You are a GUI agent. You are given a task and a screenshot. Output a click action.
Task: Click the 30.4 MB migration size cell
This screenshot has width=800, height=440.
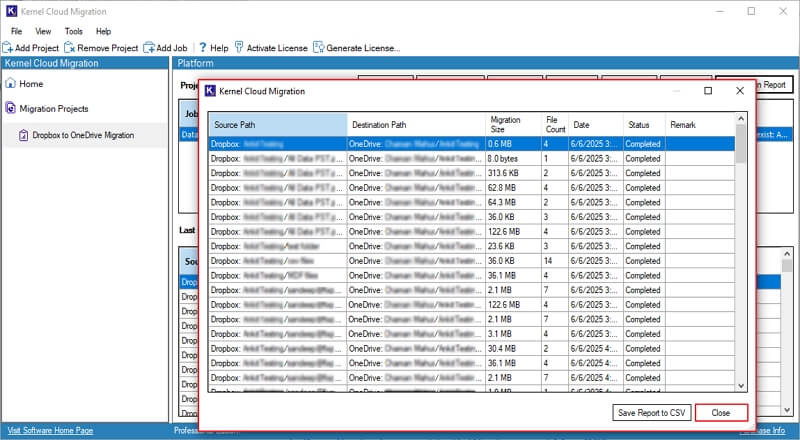[513, 349]
